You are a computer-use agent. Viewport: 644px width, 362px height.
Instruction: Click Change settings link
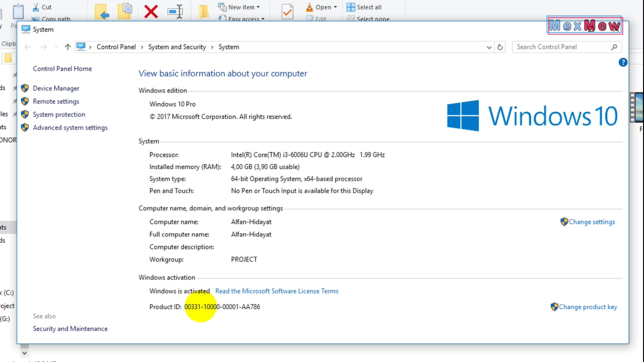592,222
